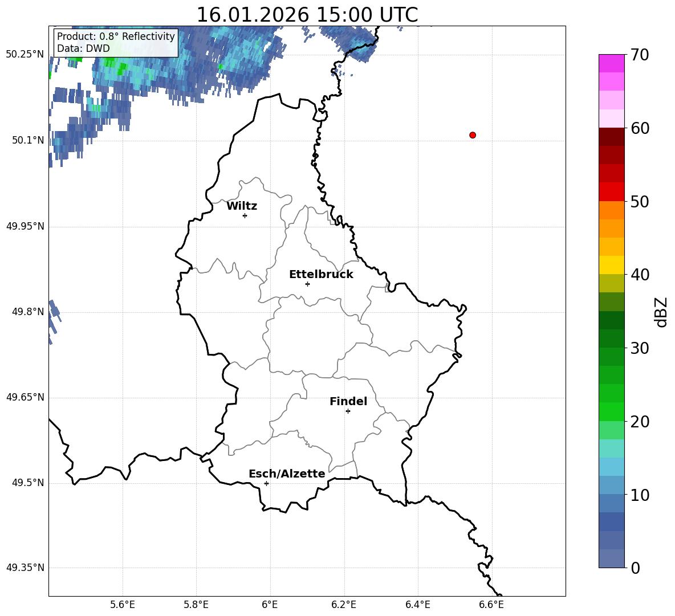Click the 49.35°N latitude label

(x=25, y=568)
